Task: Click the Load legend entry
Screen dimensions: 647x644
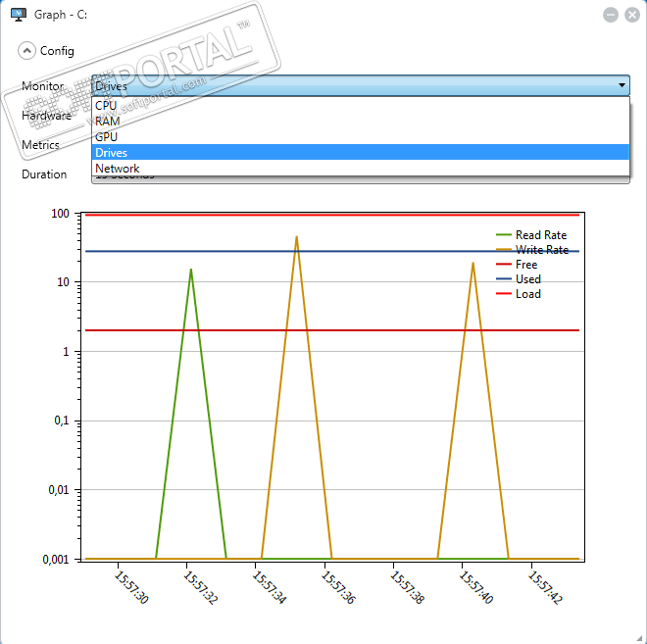Action: point(519,294)
